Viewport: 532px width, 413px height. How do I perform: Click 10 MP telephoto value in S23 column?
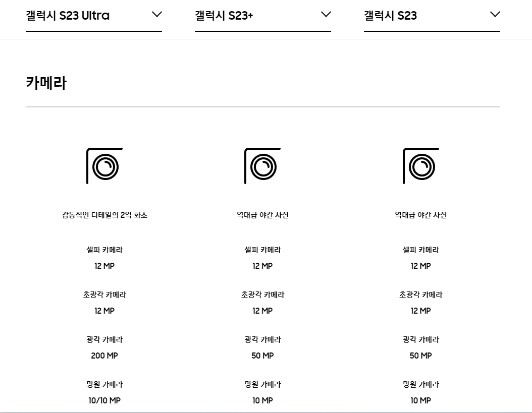421,400
